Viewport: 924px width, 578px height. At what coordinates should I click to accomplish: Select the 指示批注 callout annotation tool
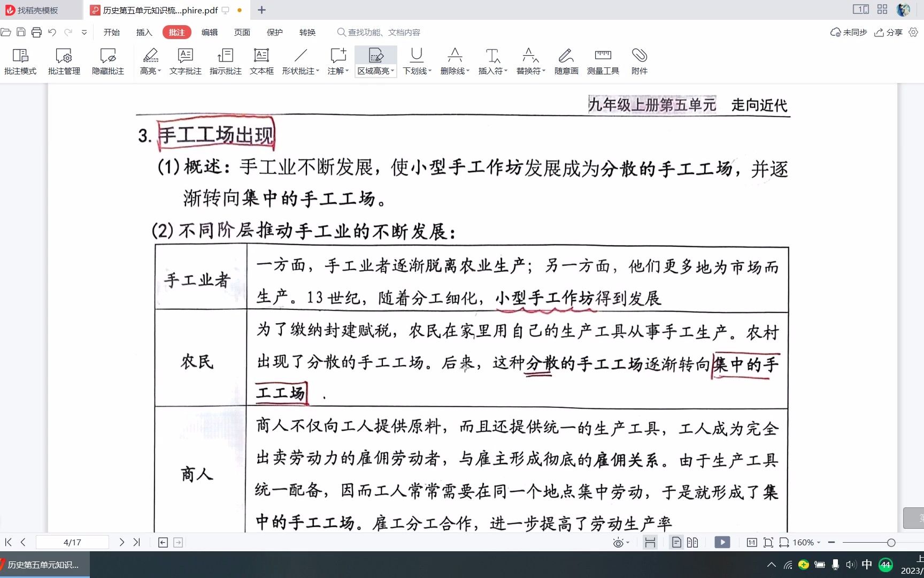pyautogui.click(x=225, y=62)
